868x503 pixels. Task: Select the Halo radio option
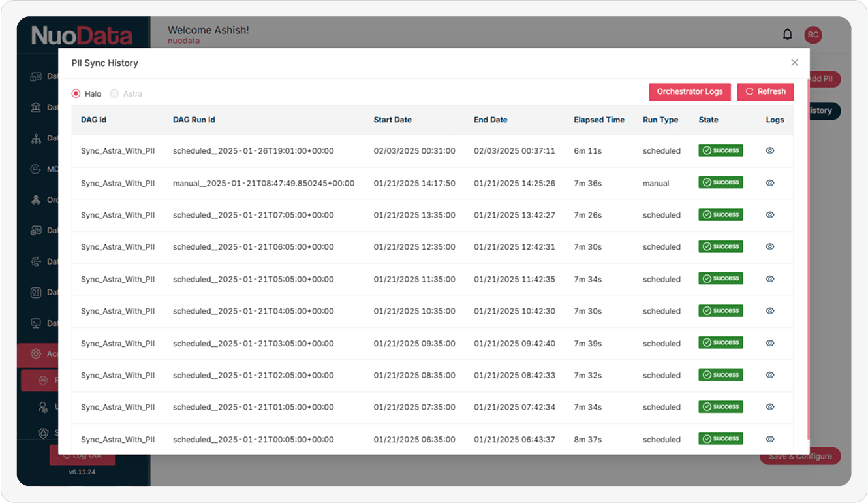[x=76, y=93]
